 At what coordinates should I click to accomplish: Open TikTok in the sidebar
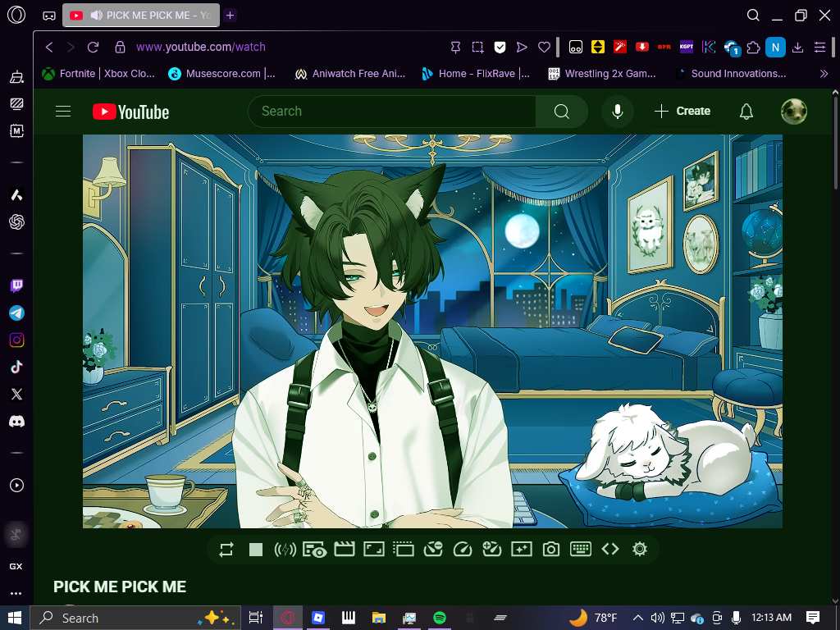(16, 367)
